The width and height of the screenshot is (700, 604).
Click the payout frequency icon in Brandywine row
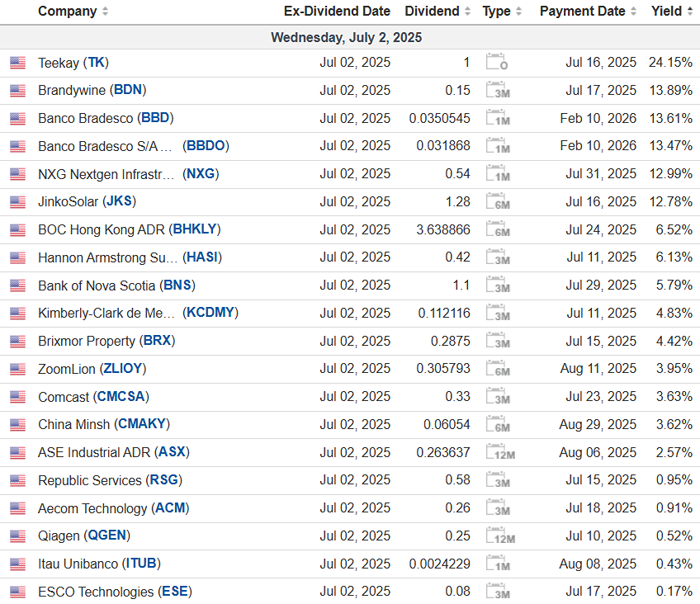[496, 91]
